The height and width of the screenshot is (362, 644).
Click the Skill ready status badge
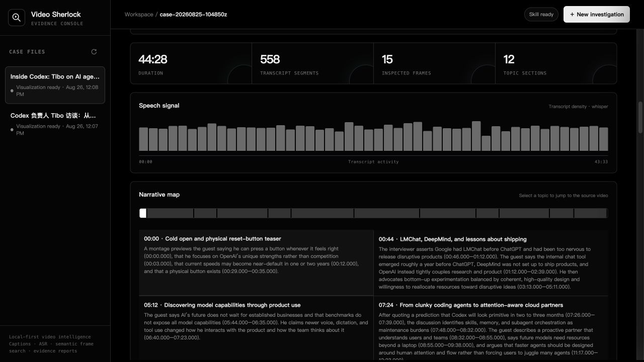(x=541, y=15)
